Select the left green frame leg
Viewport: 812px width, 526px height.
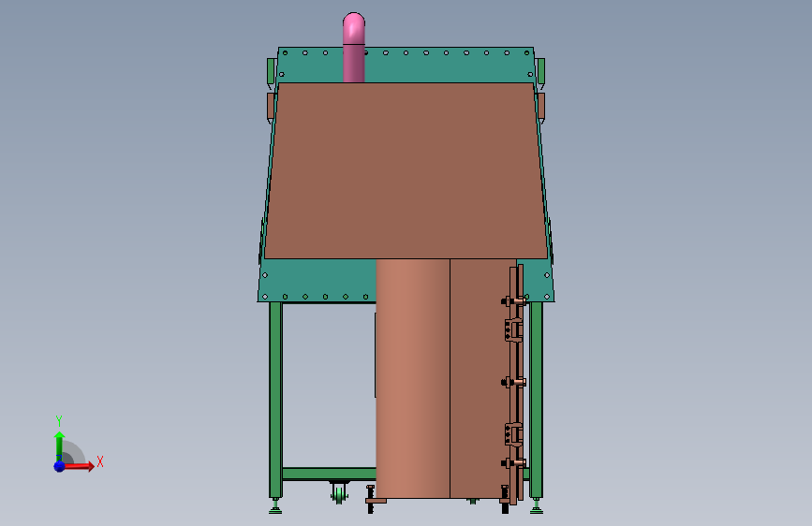pos(275,400)
